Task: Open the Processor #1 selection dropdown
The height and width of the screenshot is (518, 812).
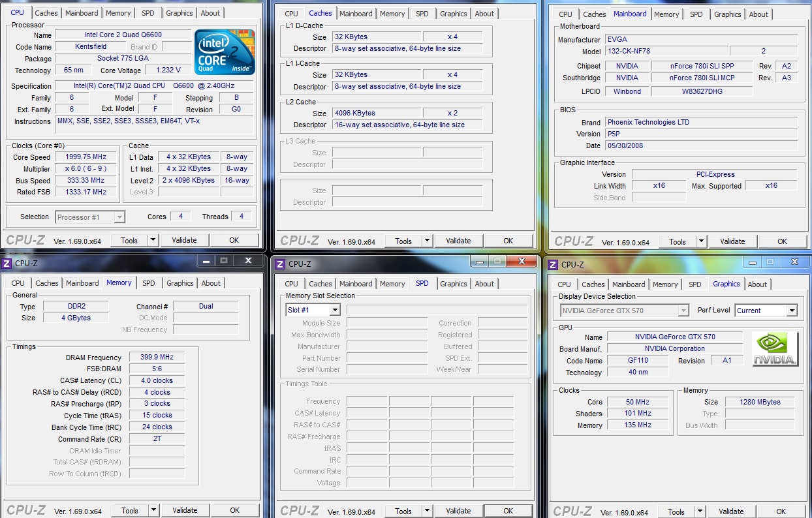Action: [x=119, y=217]
